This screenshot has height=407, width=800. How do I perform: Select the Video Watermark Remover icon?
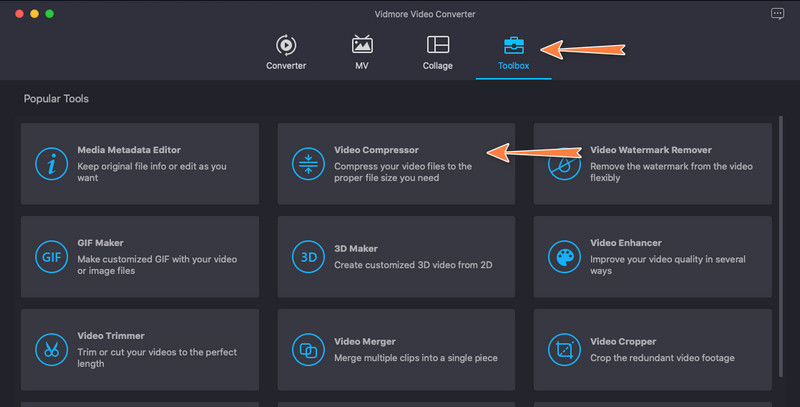(565, 163)
